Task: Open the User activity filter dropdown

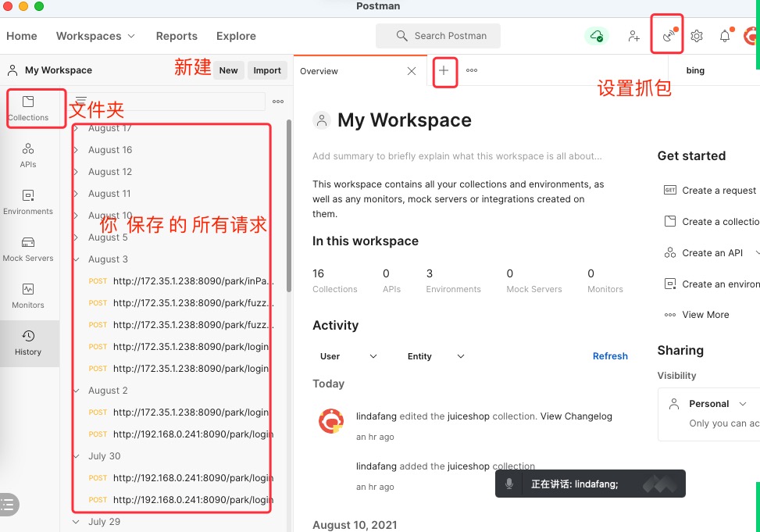Action: [348, 356]
